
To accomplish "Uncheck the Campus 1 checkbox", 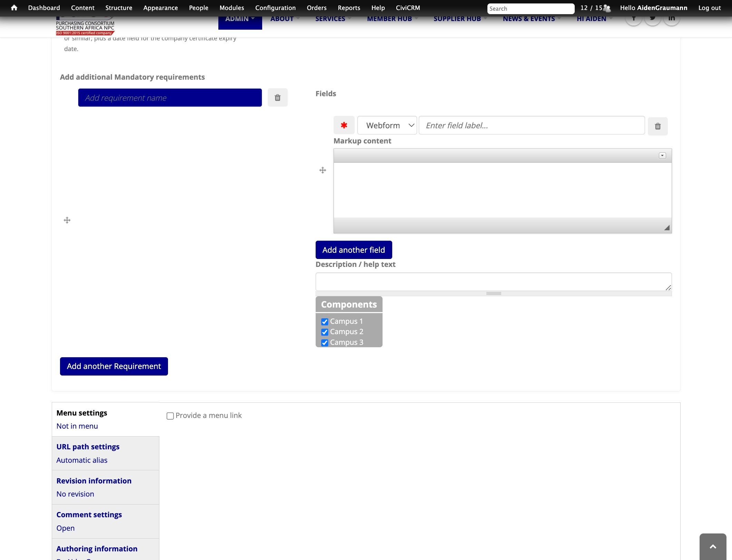I will 325,322.
